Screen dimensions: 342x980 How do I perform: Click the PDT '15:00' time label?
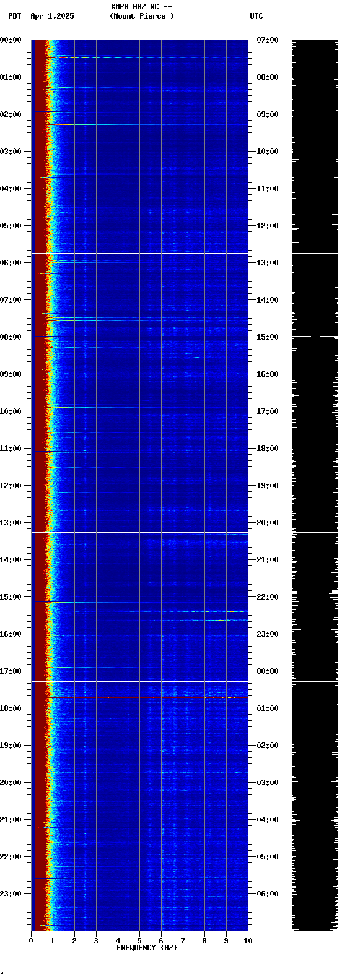(11, 597)
